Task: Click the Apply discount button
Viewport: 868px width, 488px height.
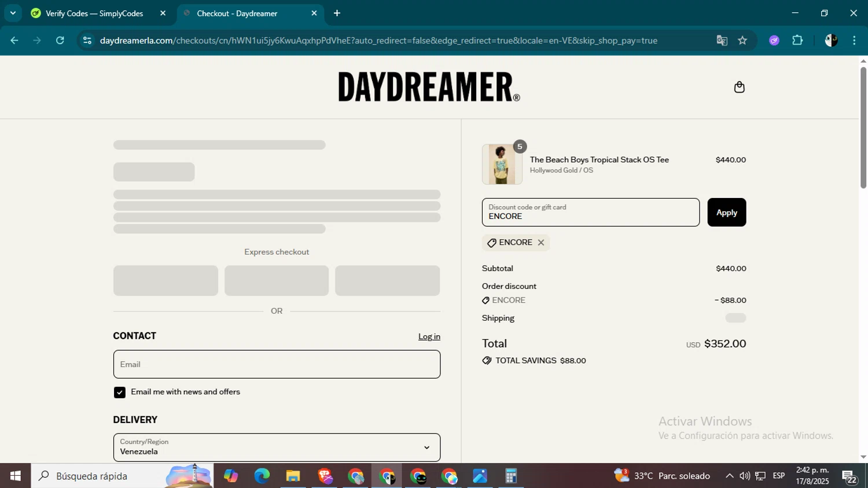Action: pos(726,212)
